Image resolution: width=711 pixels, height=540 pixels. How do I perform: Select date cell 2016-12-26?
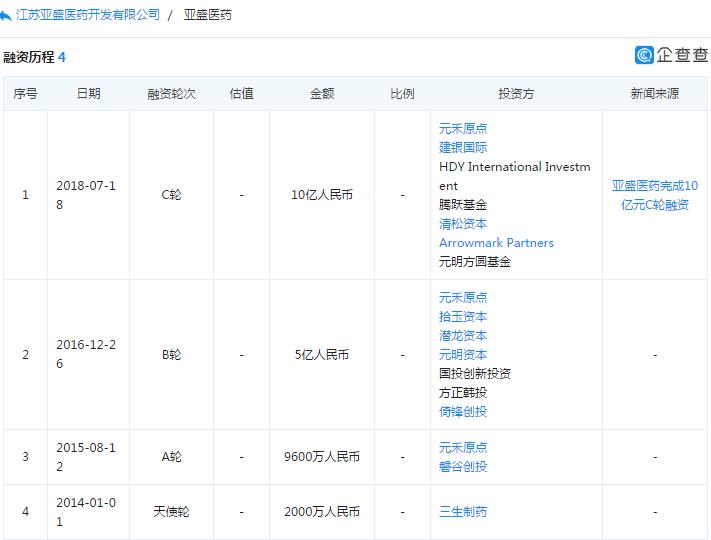pyautogui.click(x=86, y=354)
